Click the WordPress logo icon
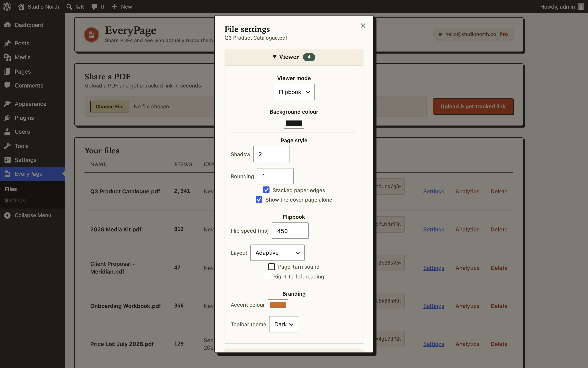Viewport: 588px width, 368px height. click(x=7, y=7)
